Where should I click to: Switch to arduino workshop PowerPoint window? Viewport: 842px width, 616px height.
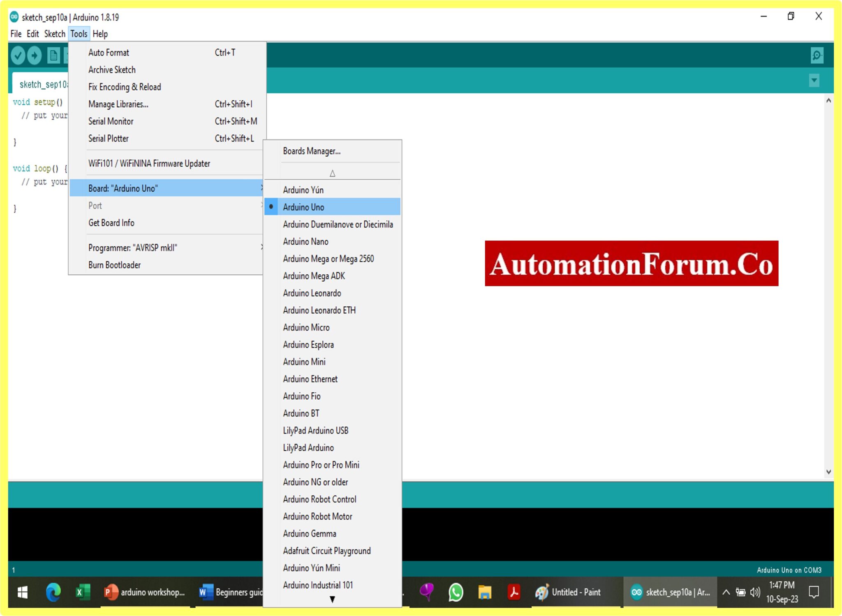click(x=145, y=592)
